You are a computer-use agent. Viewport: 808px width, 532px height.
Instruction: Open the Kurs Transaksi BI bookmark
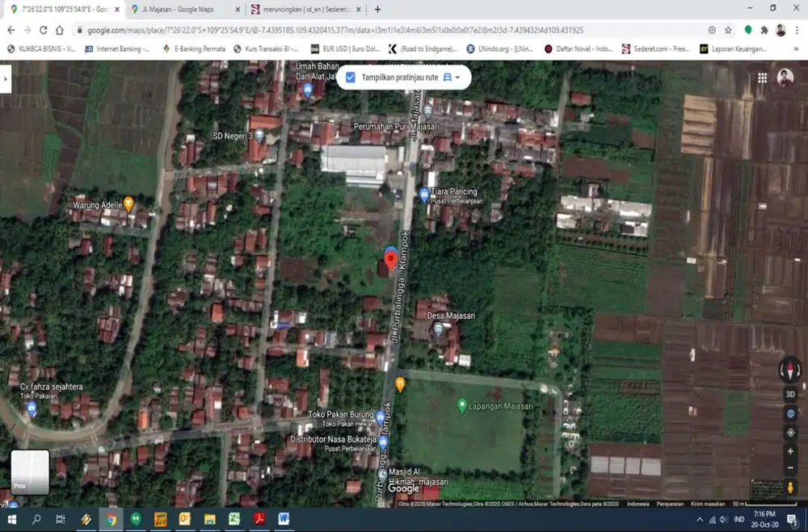266,49
